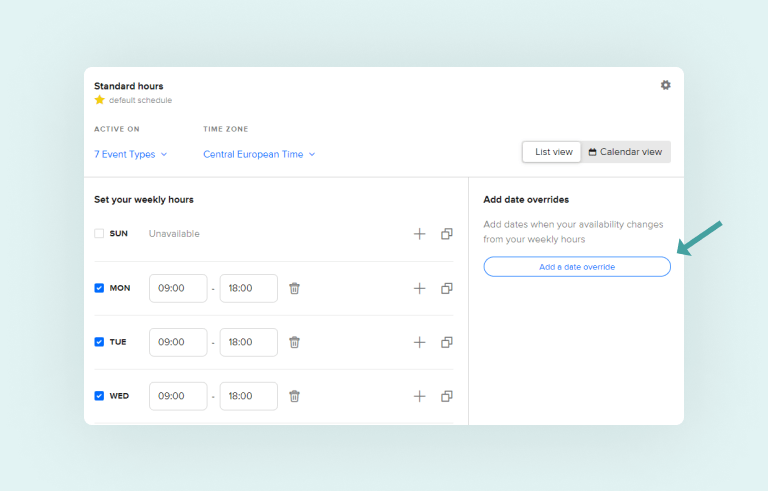Delete Wednesday's time interval
The height and width of the screenshot is (491, 768).
(x=294, y=396)
